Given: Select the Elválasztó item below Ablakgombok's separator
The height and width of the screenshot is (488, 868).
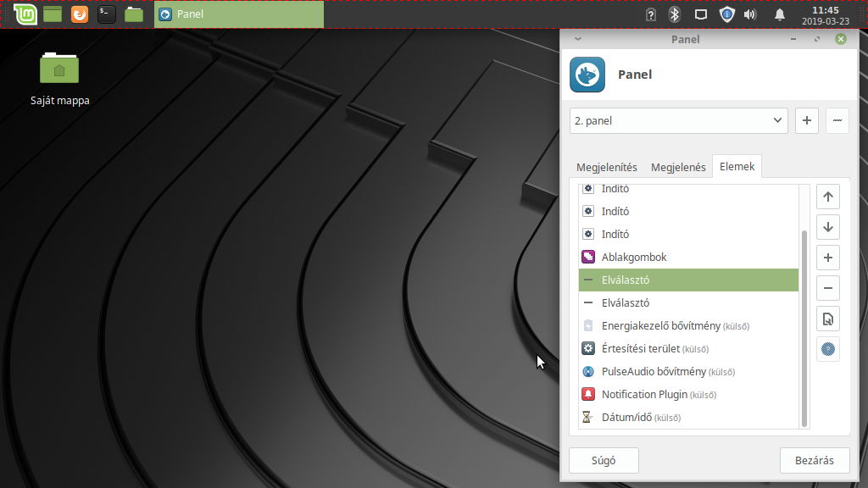Looking at the screenshot, I should (x=688, y=303).
